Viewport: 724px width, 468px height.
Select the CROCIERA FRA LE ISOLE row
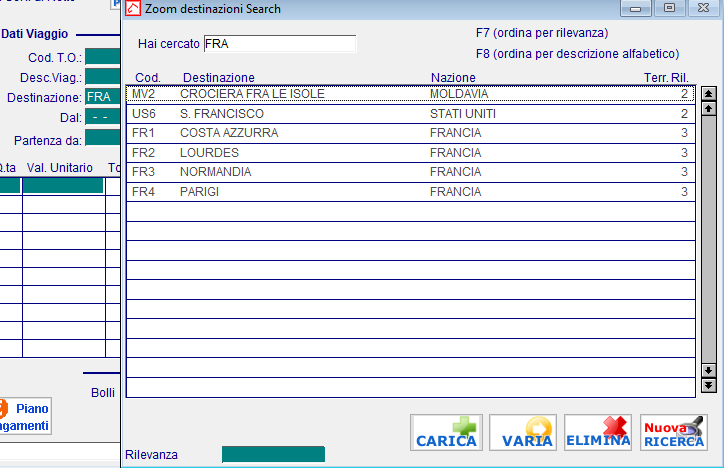[x=410, y=94]
